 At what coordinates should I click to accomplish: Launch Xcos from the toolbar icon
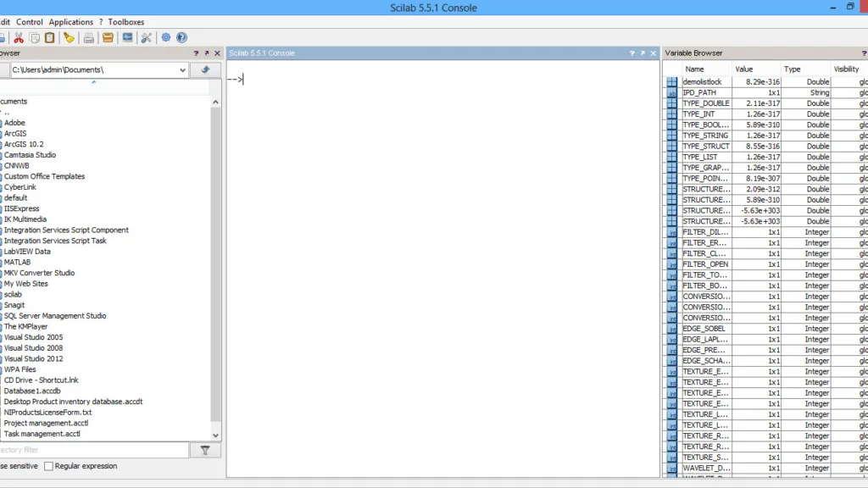pyautogui.click(x=127, y=37)
